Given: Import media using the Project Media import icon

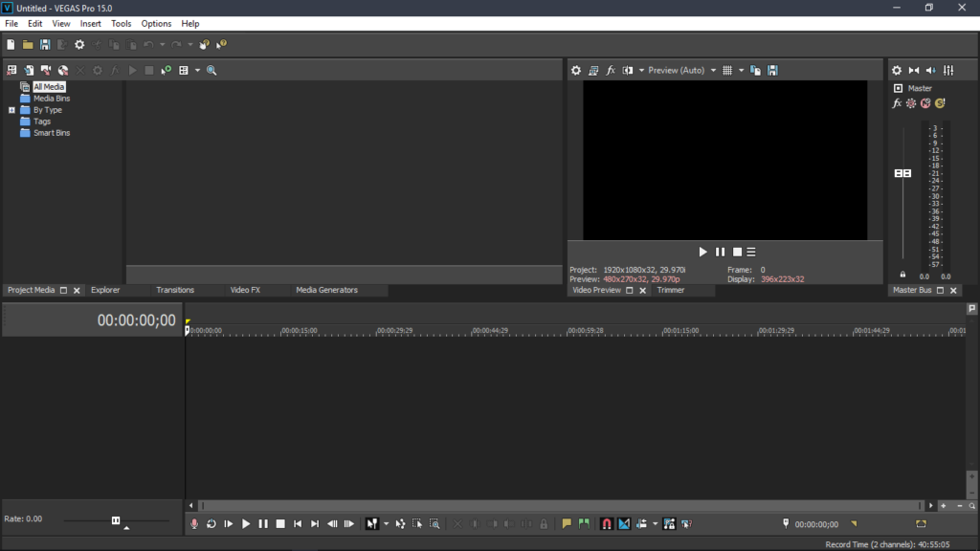Looking at the screenshot, I should pos(28,70).
